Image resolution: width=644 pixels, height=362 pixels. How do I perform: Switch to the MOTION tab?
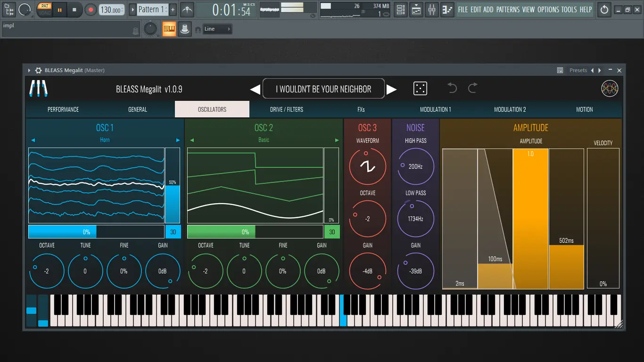pos(585,109)
